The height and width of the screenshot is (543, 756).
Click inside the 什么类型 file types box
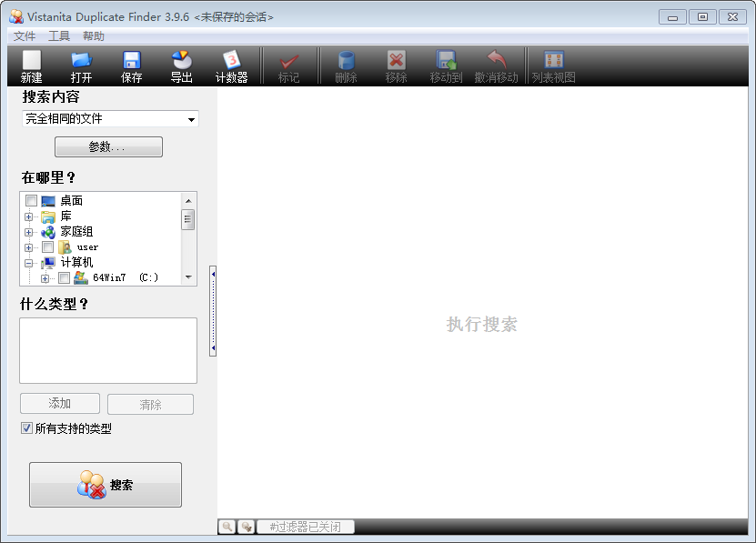[x=108, y=350]
